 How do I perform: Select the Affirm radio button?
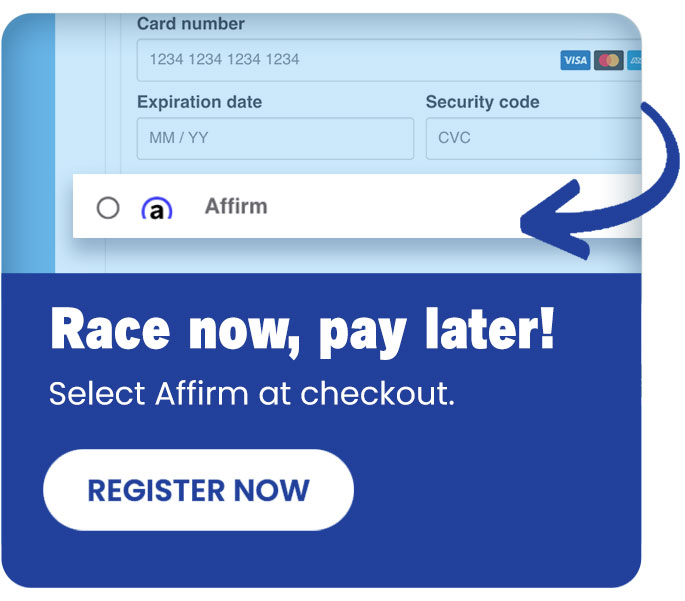coord(108,208)
